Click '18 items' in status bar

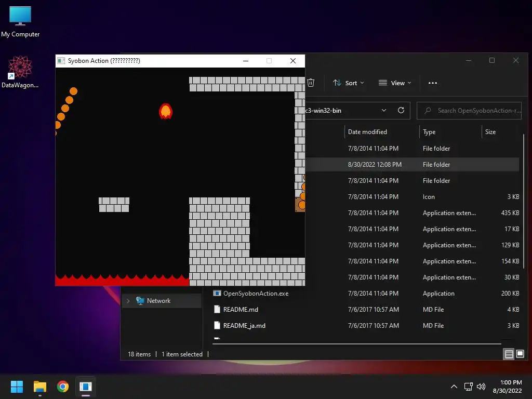coord(139,354)
